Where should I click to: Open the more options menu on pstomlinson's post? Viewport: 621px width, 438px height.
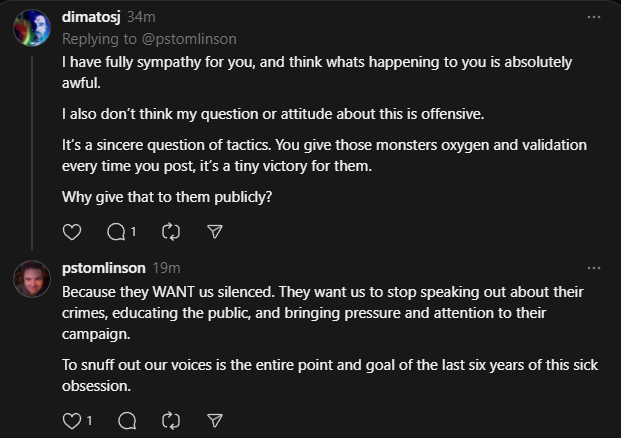(x=594, y=268)
